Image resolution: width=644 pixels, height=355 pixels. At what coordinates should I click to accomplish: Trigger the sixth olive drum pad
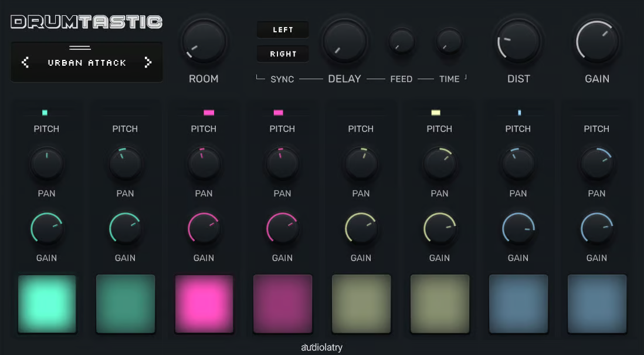[440, 304]
